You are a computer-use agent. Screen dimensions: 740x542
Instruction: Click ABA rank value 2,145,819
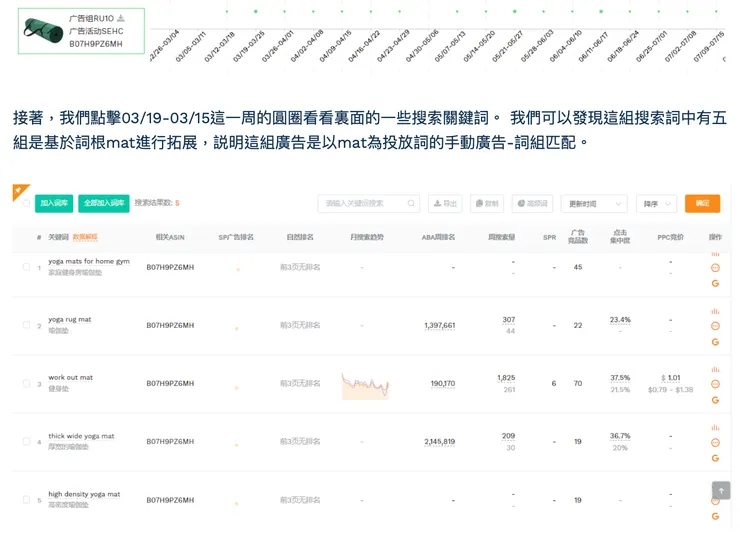[x=439, y=442]
